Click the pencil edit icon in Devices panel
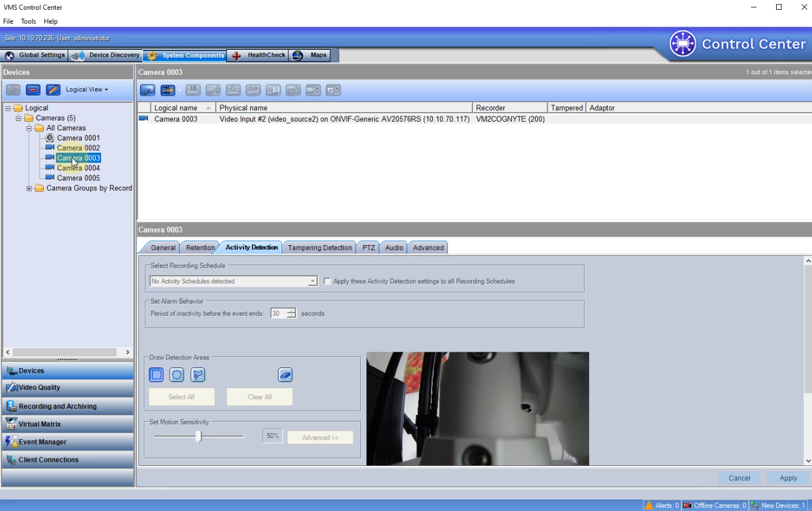The width and height of the screenshot is (812, 511). pyautogui.click(x=54, y=89)
